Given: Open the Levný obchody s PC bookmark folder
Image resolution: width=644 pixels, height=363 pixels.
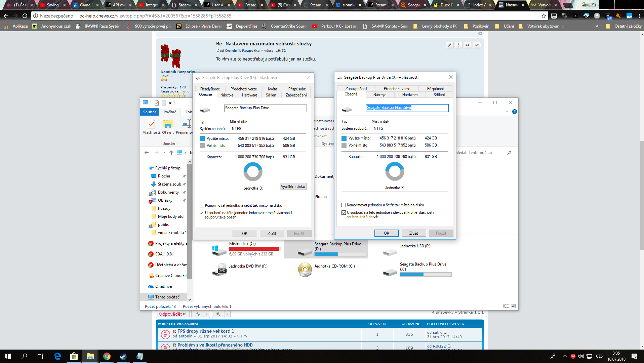Looking at the screenshot, I should [436, 26].
